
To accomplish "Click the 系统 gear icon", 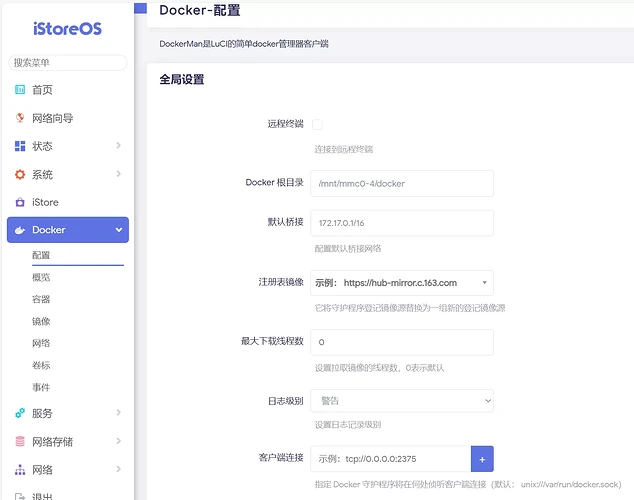I will (20, 174).
